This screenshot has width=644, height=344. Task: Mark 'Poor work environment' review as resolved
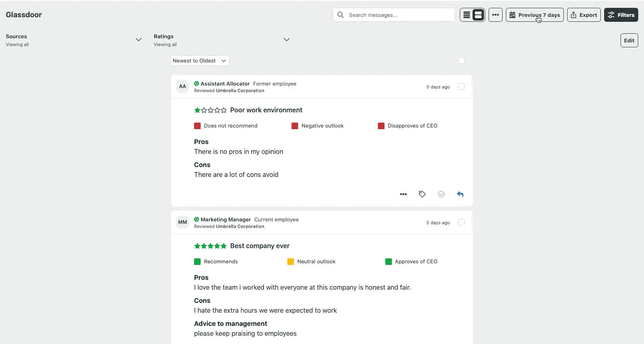point(441,194)
